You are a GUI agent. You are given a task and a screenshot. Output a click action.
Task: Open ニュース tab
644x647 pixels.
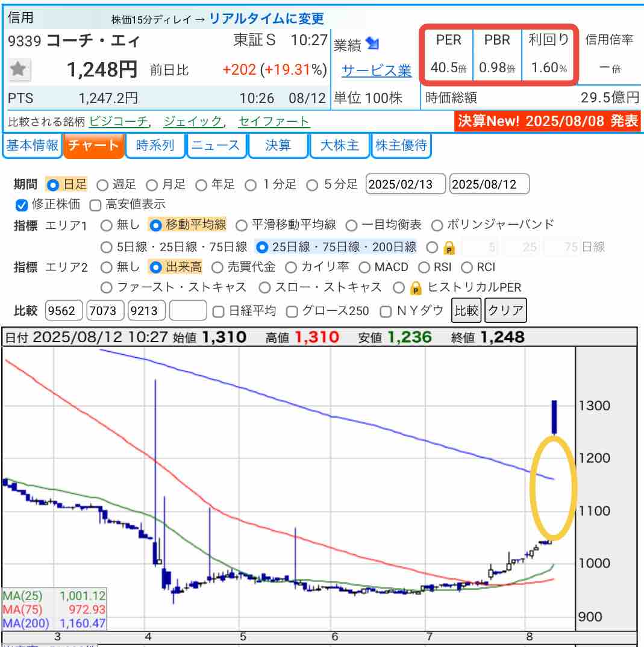[216, 145]
